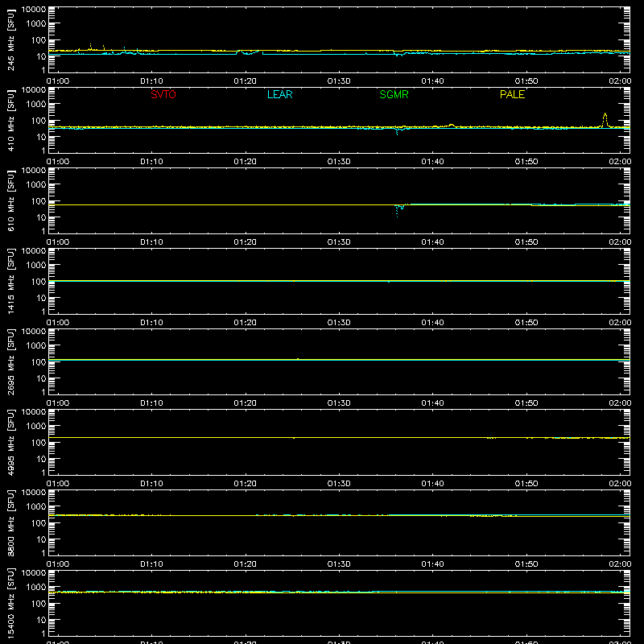This screenshot has width=644, height=644.
Task: Select the '4995 MHz [SFU]' axis title
Action: (x=10, y=442)
